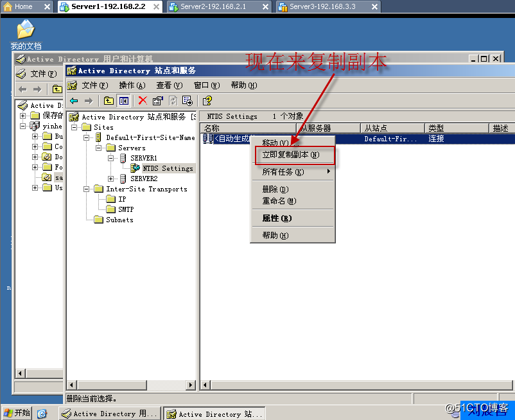515x420 pixels.
Task: Choose 重命名(M) from context menu
Action: click(293, 200)
